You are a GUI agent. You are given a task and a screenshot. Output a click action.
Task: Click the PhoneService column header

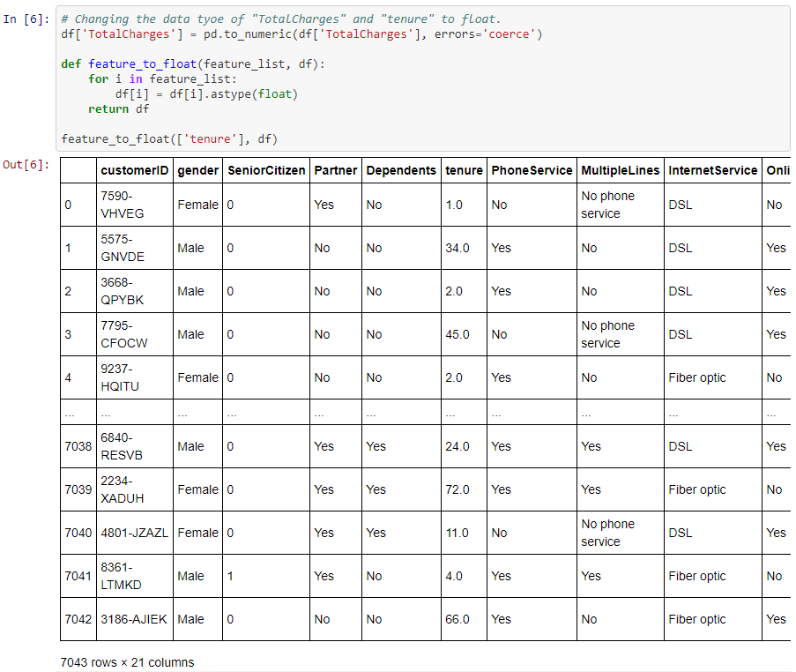531,170
